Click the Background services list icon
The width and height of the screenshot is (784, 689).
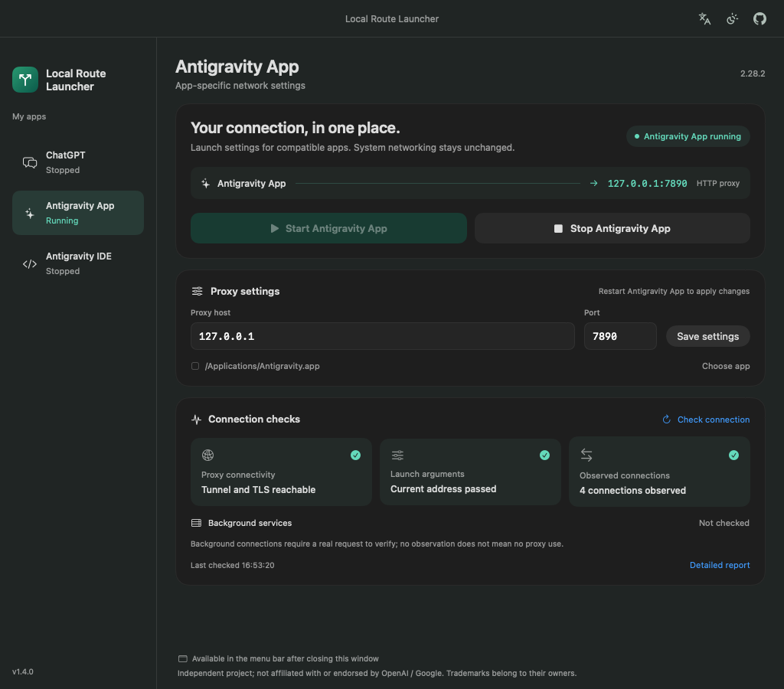point(196,523)
